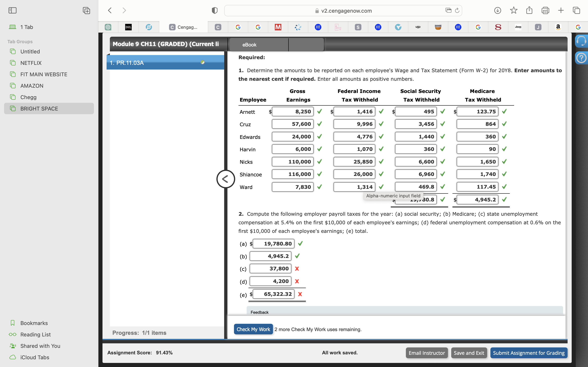This screenshot has width=588, height=367.
Task: Reload the Cengage page
Action: (457, 10)
